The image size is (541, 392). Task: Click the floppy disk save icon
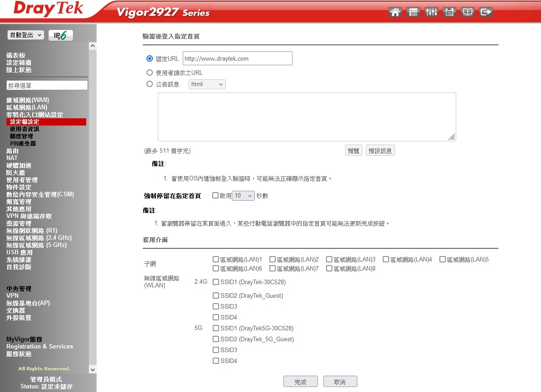click(449, 12)
